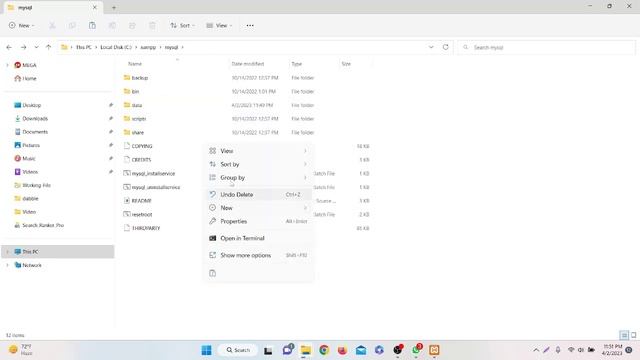This screenshot has height=360, width=640.
Task: Click Local Disk (C:) in the breadcrumb
Action: point(116,47)
